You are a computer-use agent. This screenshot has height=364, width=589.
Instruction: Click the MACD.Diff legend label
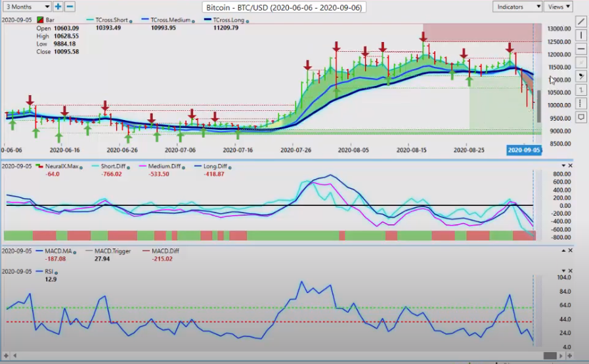coord(165,251)
